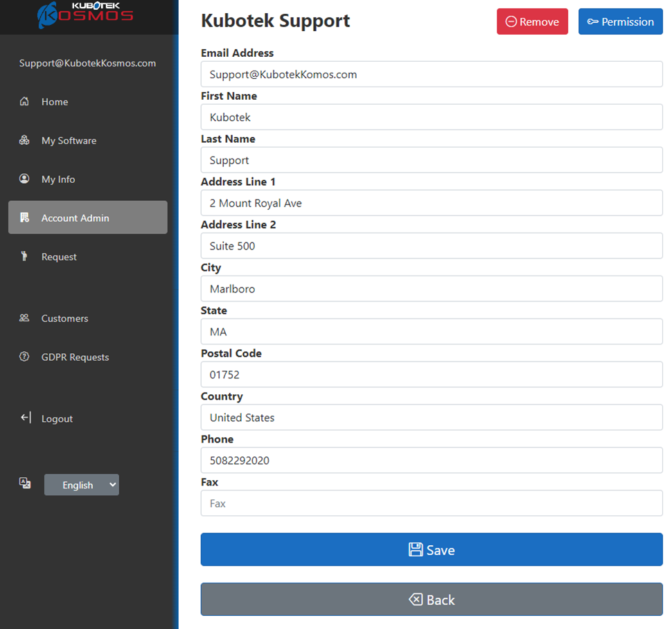
Task: Click the My Info person icon
Action: pos(24,179)
